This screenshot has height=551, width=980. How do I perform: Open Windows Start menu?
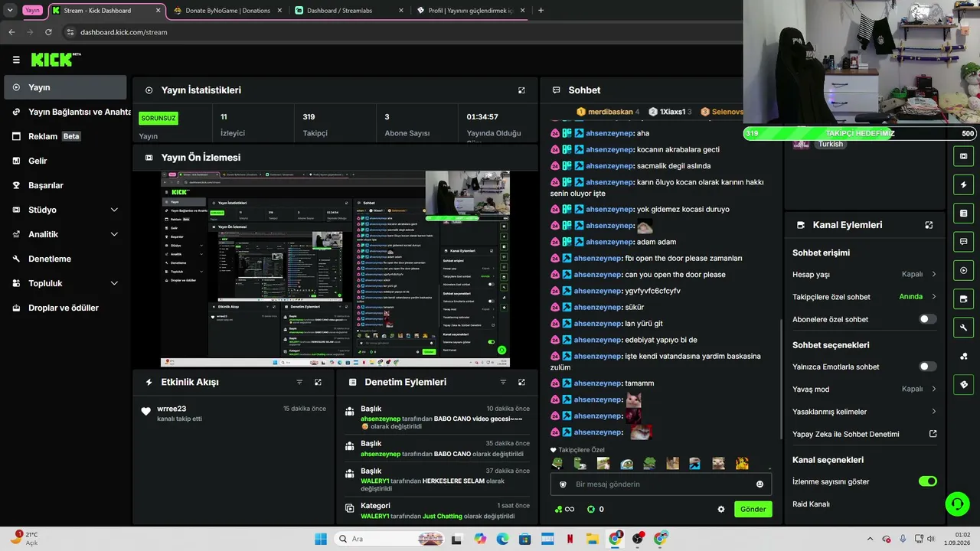(x=321, y=539)
